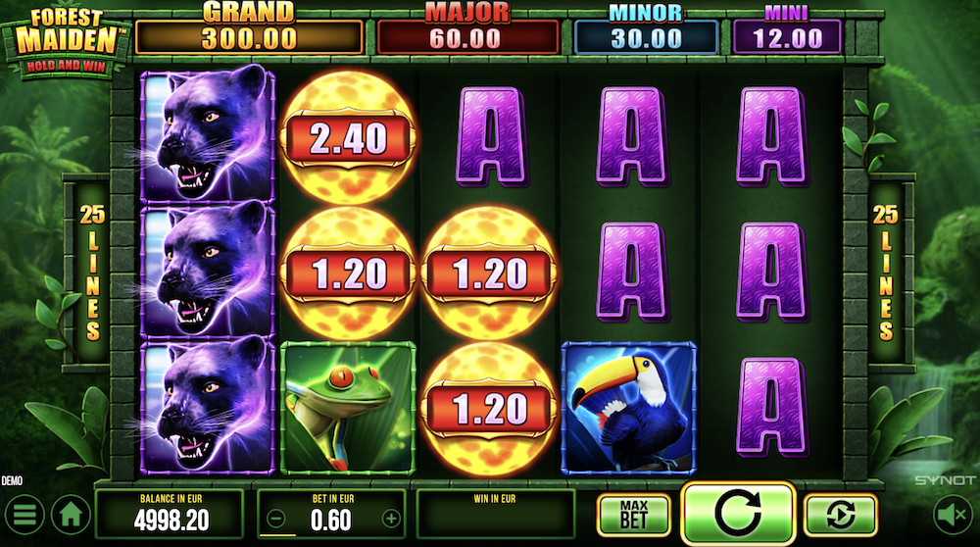This screenshot has width=980, height=547.
Task: Go to the home lobby icon
Action: coord(71,515)
